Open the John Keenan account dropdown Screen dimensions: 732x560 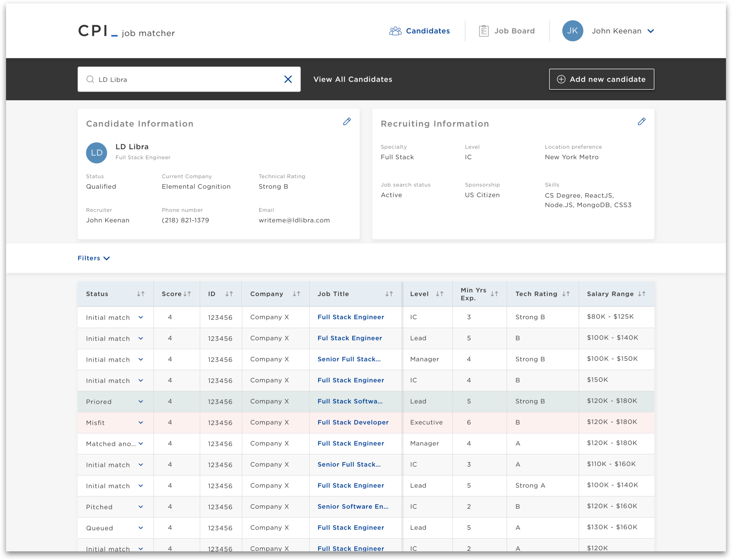(x=650, y=31)
